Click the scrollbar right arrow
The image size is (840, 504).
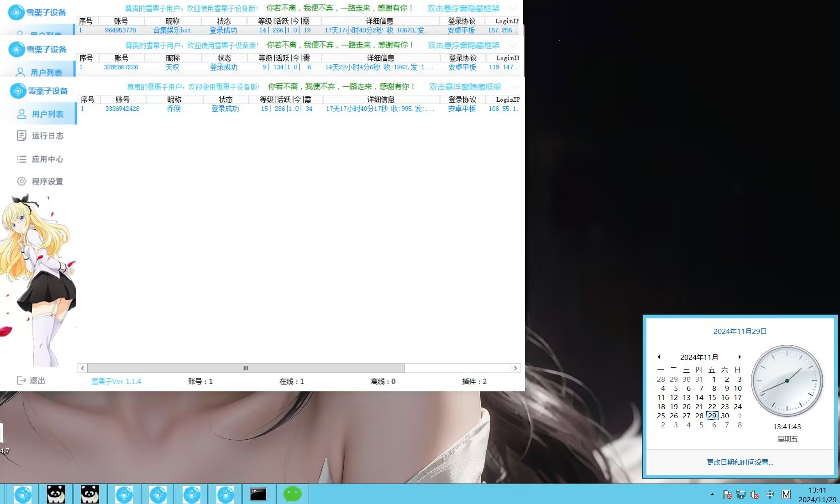[515, 368]
